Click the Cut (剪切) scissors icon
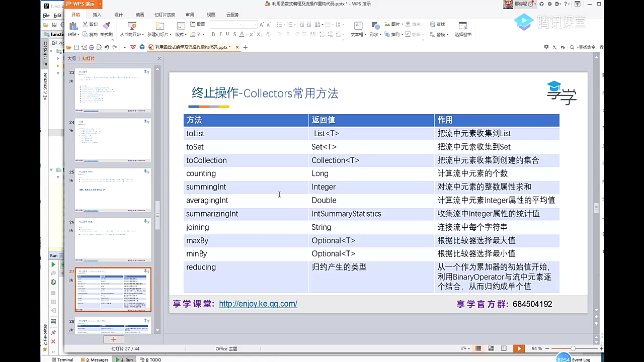Image resolution: width=644 pixels, height=362 pixels. (x=86, y=24)
